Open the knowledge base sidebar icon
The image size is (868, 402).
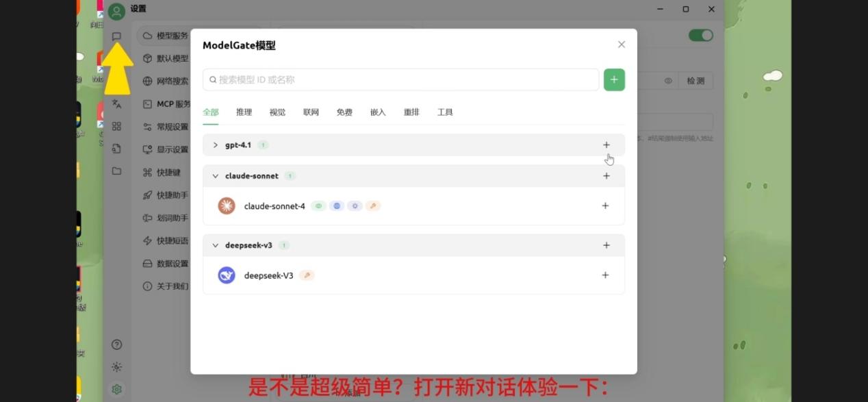(x=116, y=149)
